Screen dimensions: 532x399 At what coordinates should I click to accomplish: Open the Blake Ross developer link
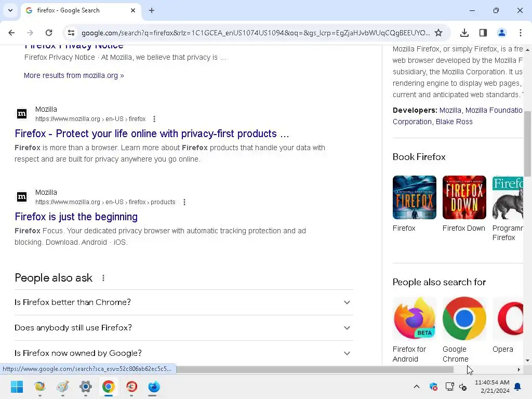pyautogui.click(x=454, y=122)
